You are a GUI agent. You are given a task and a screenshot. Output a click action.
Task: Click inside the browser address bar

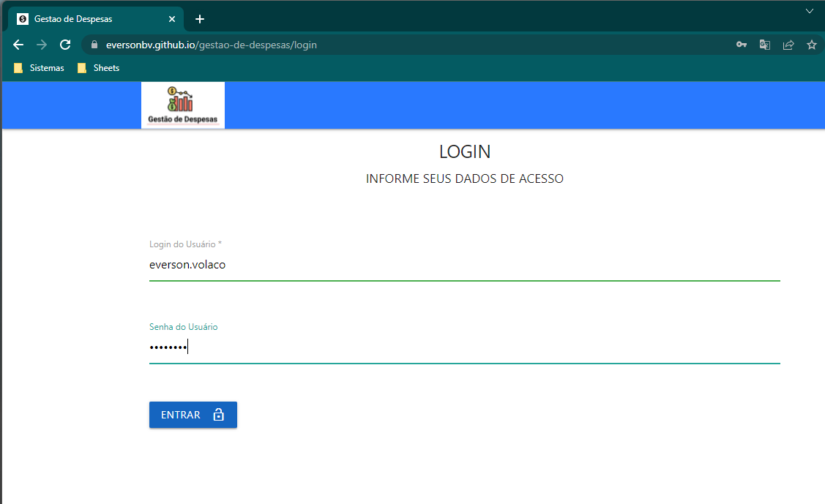[293, 45]
